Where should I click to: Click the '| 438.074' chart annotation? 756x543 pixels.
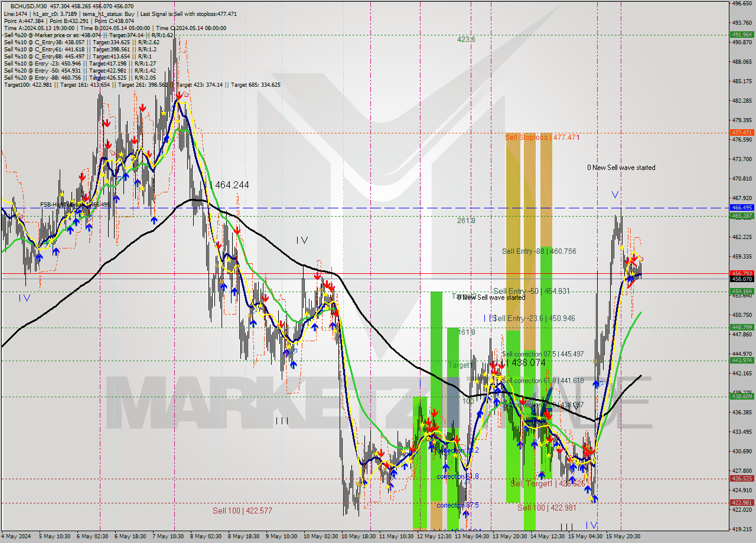click(526, 362)
